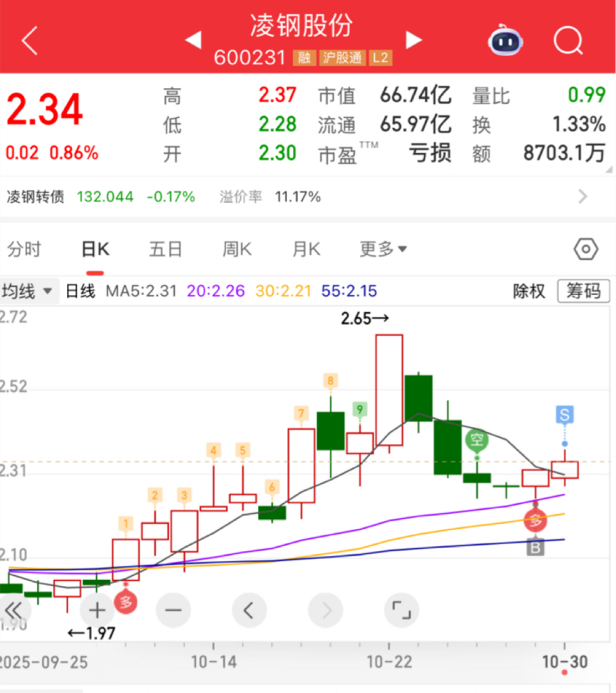
Task: Tap the green 空 signal marker
Action: pyautogui.click(x=477, y=440)
